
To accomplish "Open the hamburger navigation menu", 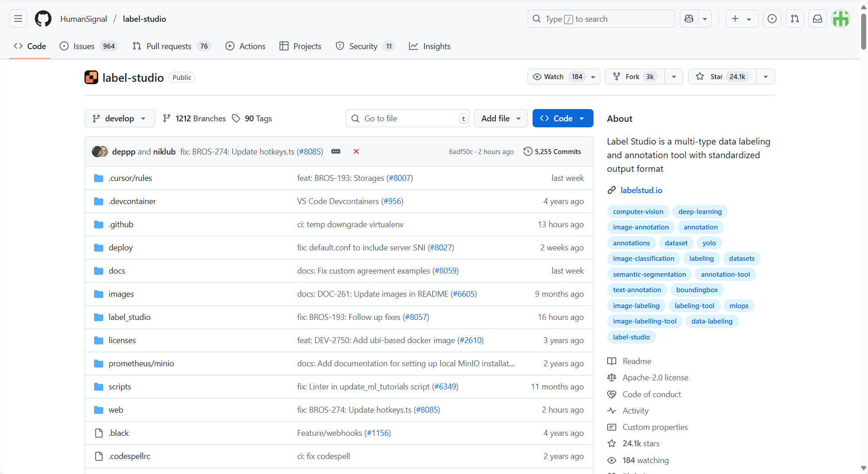I will pos(18,19).
